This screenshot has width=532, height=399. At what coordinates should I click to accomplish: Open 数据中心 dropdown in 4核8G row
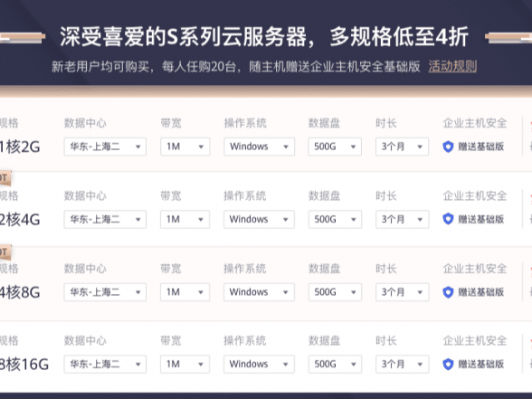(105, 292)
